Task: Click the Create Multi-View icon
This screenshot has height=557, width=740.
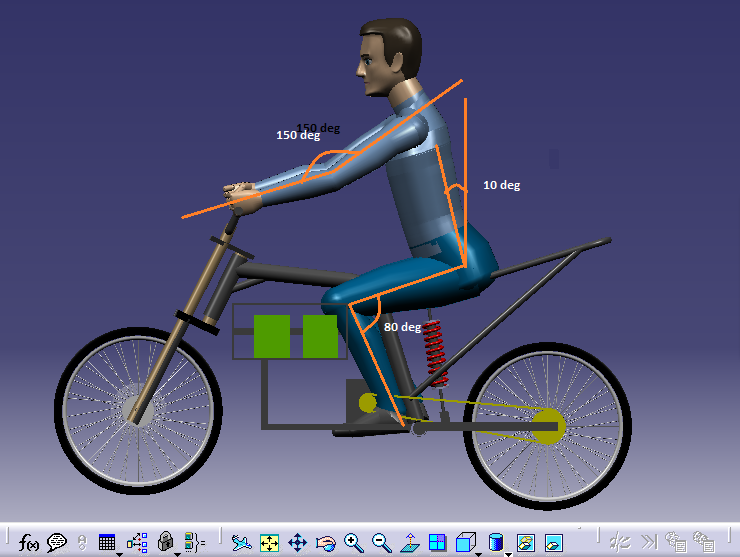Action: [x=437, y=543]
